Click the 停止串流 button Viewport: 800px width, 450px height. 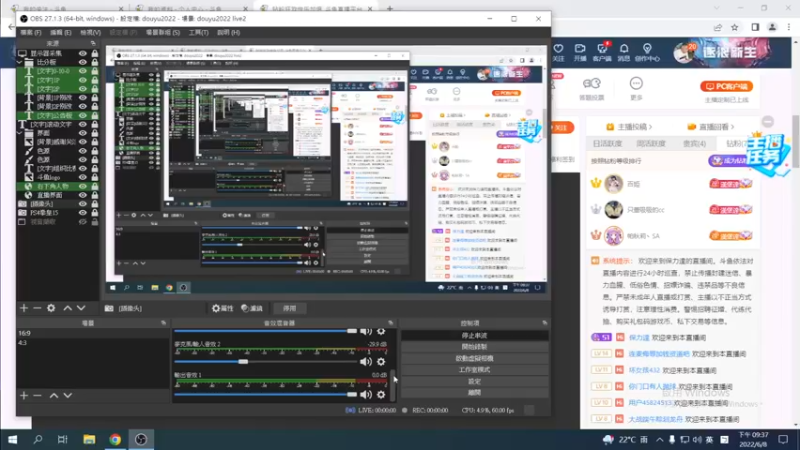474,336
